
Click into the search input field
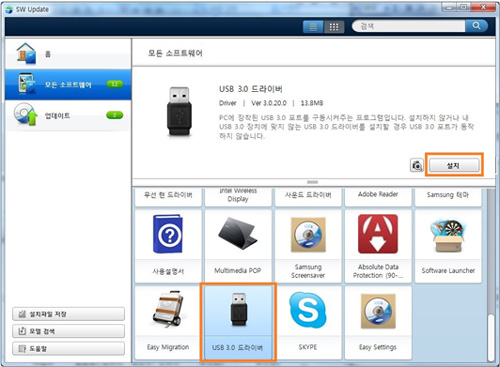(409, 26)
